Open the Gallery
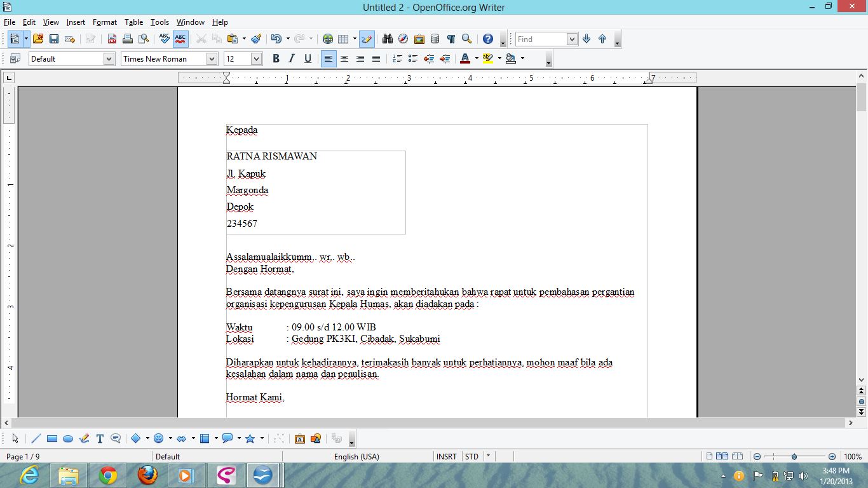Image resolution: width=868 pixels, height=488 pixels. (419, 39)
